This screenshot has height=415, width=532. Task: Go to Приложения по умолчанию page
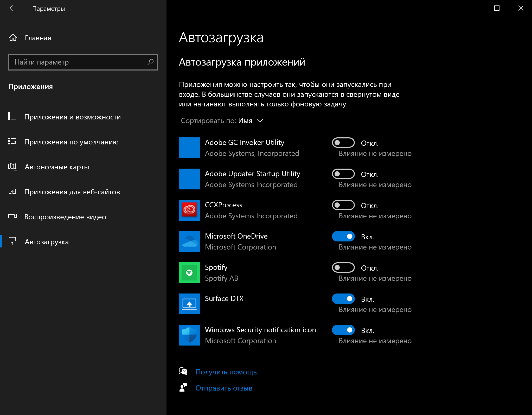click(x=71, y=142)
